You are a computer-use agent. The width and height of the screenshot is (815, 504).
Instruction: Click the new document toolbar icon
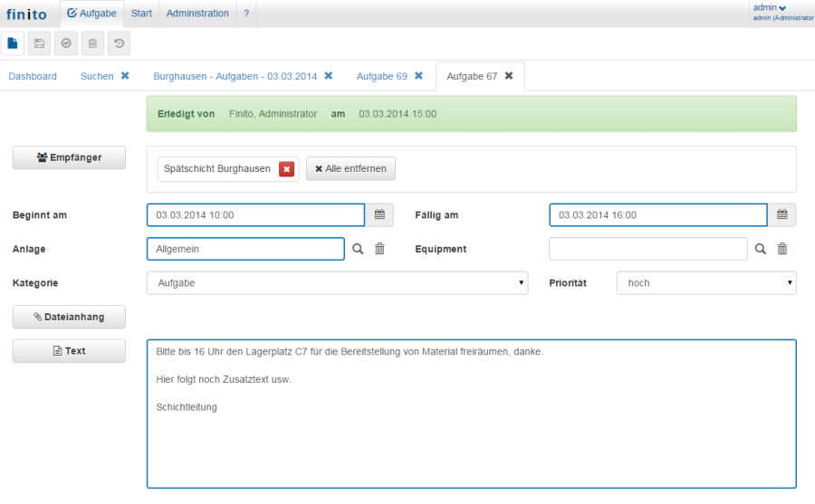[13, 43]
